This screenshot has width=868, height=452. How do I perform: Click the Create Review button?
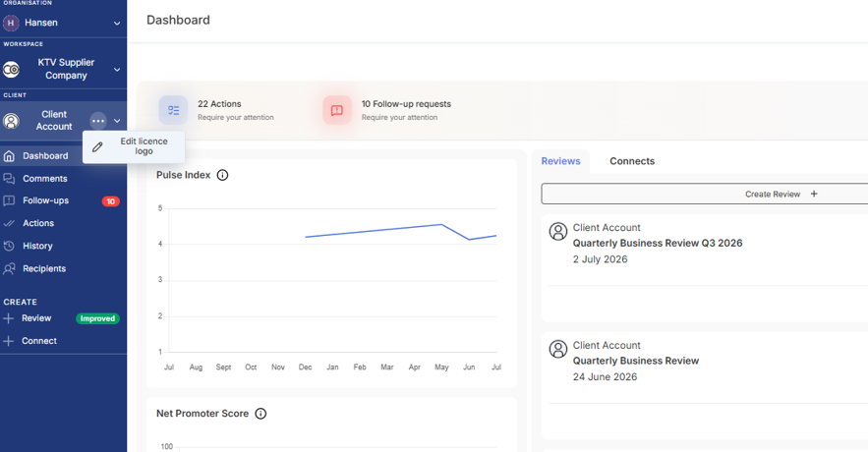704,195
